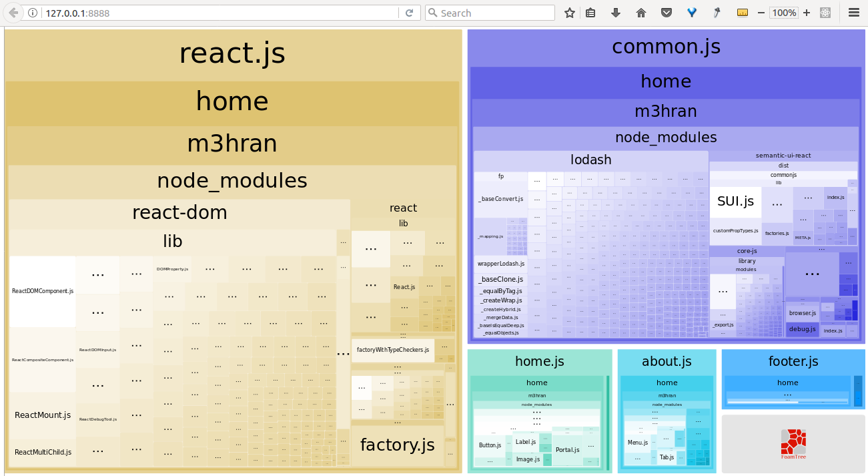Screen dimensions: 868x476
Task: Open the home.js bundle title
Action: pyautogui.click(x=539, y=361)
